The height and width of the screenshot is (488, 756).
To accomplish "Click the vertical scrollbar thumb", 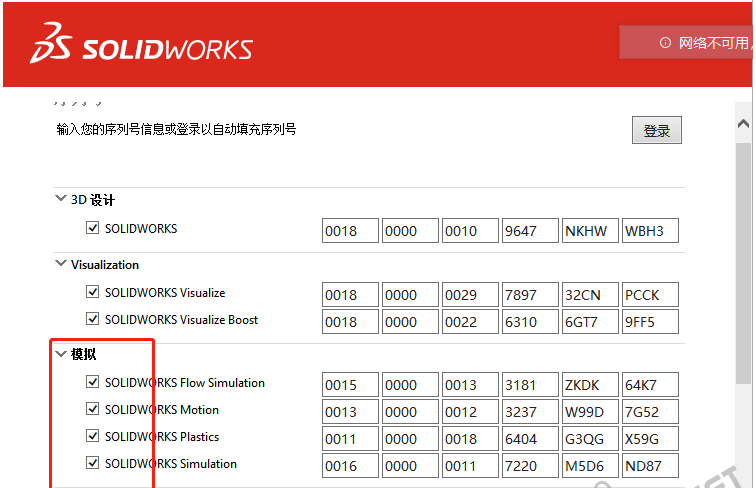I will click(x=743, y=263).
